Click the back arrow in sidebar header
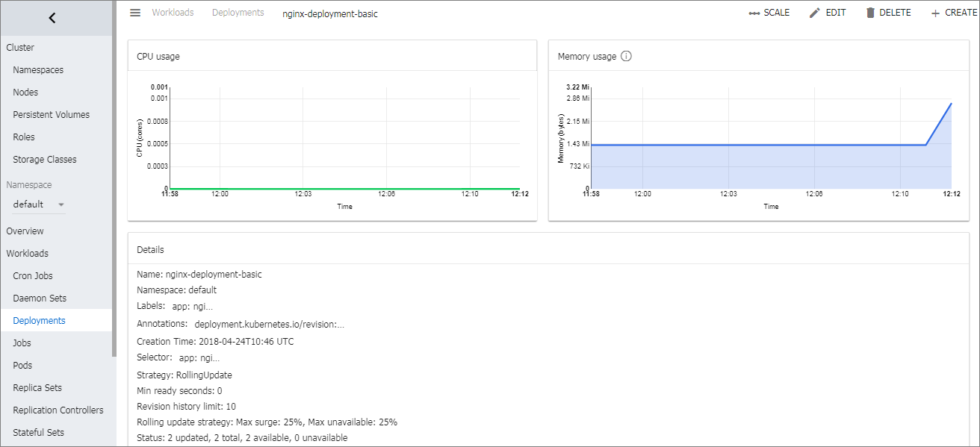 coord(52,18)
